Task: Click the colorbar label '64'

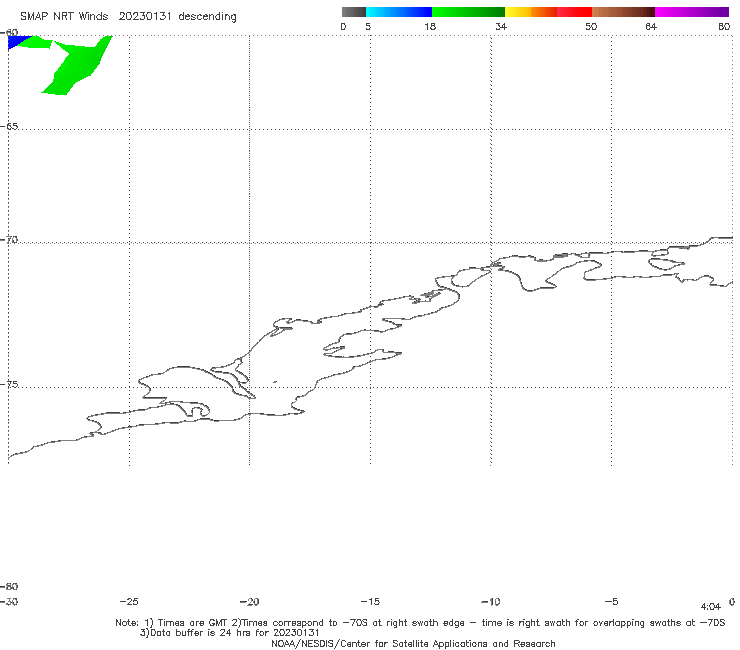Action: tap(651, 27)
